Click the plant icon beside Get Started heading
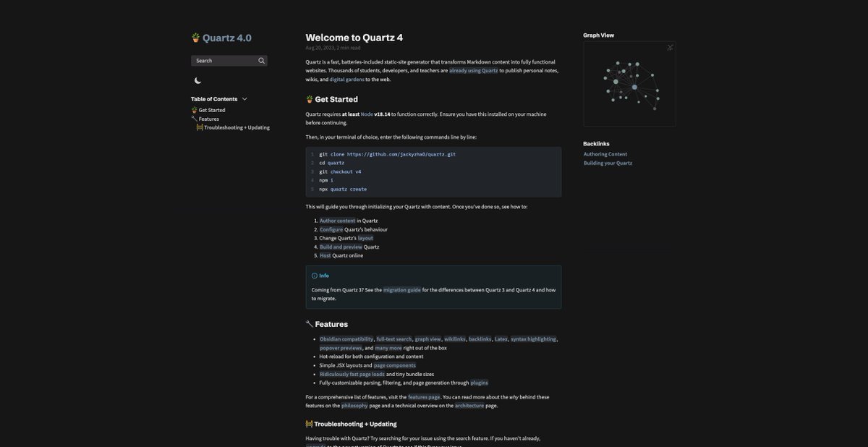This screenshot has height=447, width=868. tap(310, 99)
